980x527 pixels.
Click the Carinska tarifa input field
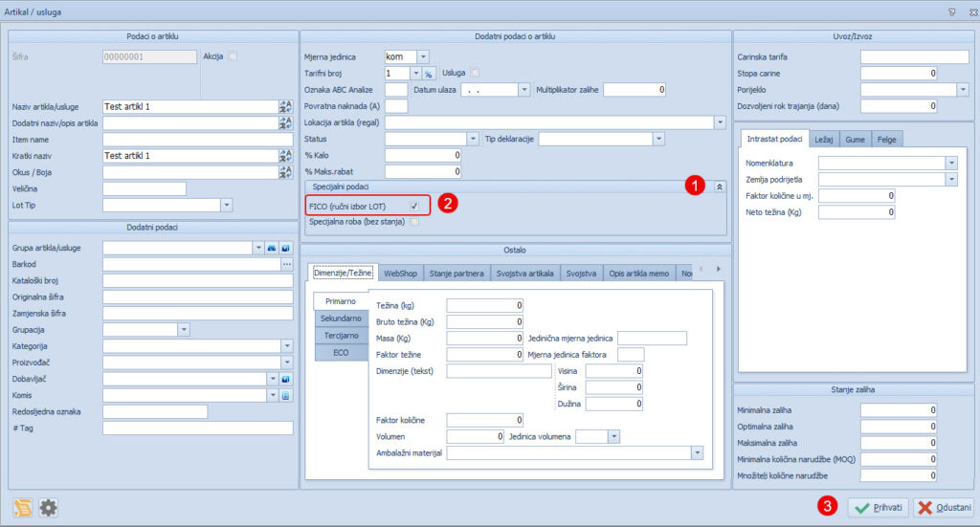point(901,57)
